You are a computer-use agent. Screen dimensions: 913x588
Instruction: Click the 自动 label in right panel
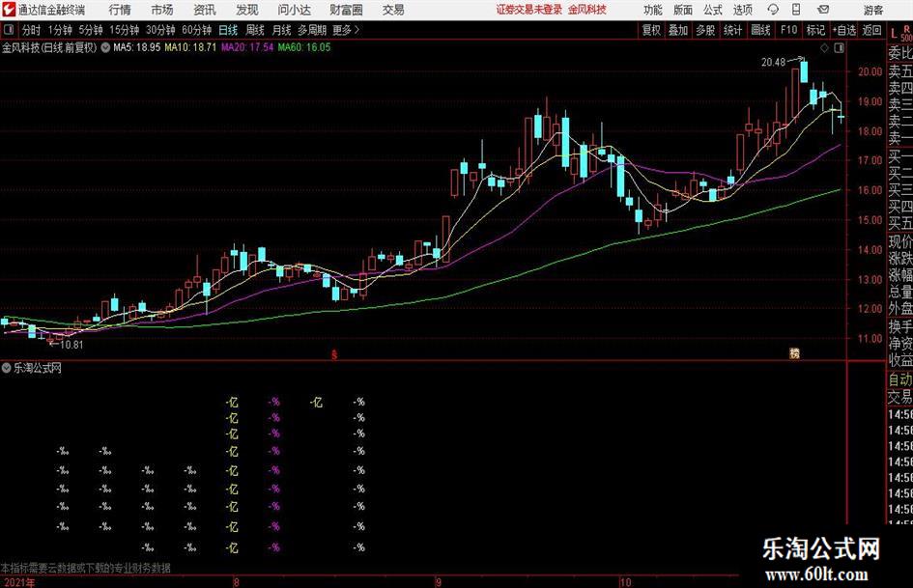coord(900,379)
